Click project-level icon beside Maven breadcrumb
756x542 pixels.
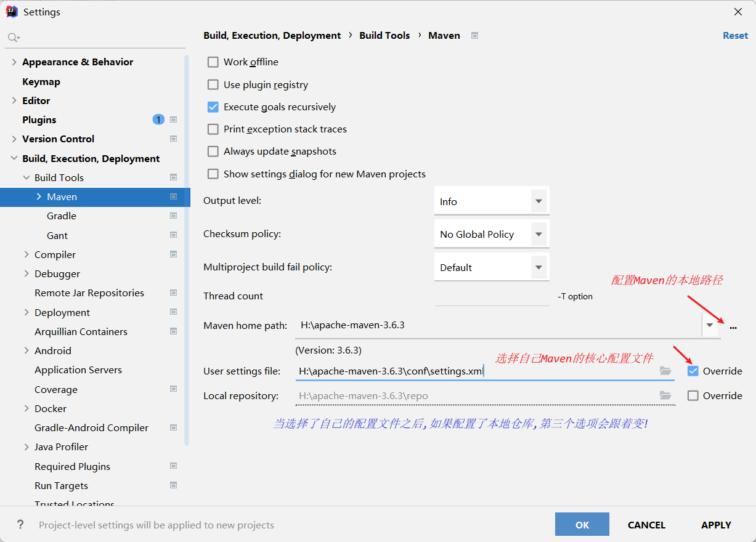pos(474,36)
